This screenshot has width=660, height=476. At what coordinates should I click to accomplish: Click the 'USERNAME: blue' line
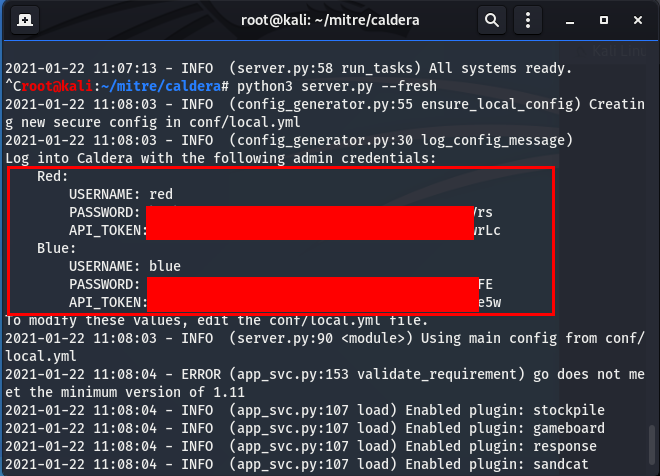coord(125,266)
